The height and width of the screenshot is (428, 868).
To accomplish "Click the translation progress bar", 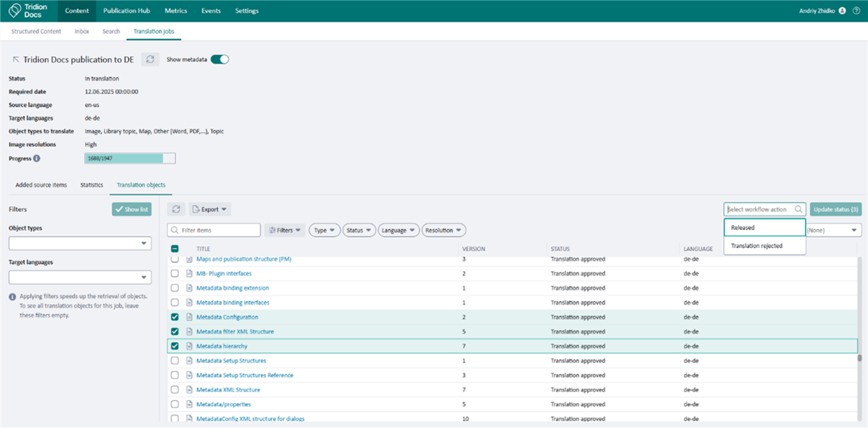I will [130, 159].
